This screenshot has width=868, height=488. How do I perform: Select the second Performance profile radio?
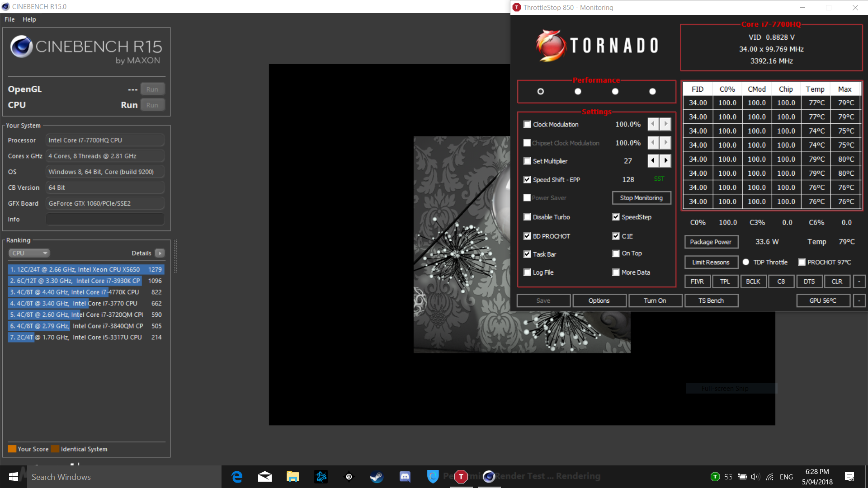coord(578,91)
